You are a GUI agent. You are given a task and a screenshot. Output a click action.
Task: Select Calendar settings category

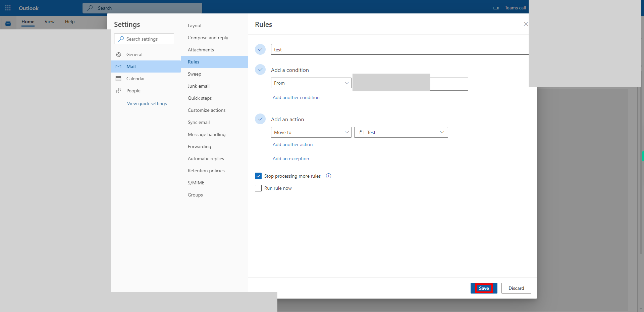click(x=146, y=79)
